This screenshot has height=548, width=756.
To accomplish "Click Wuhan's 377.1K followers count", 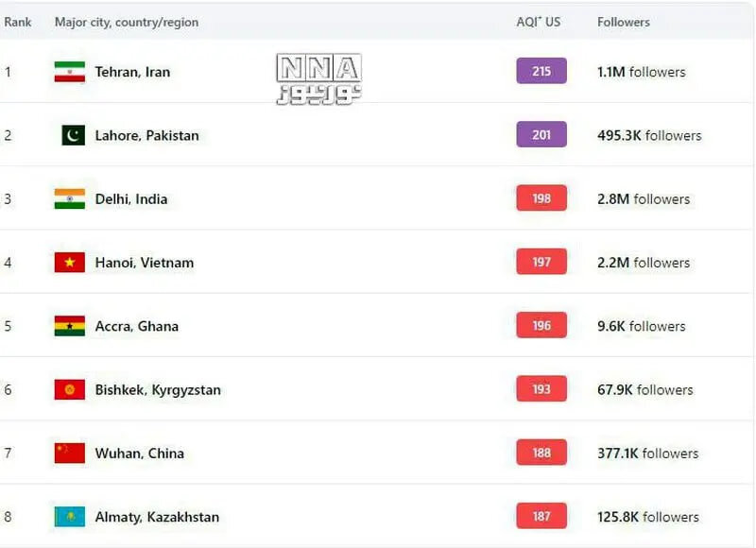I will point(647,454).
